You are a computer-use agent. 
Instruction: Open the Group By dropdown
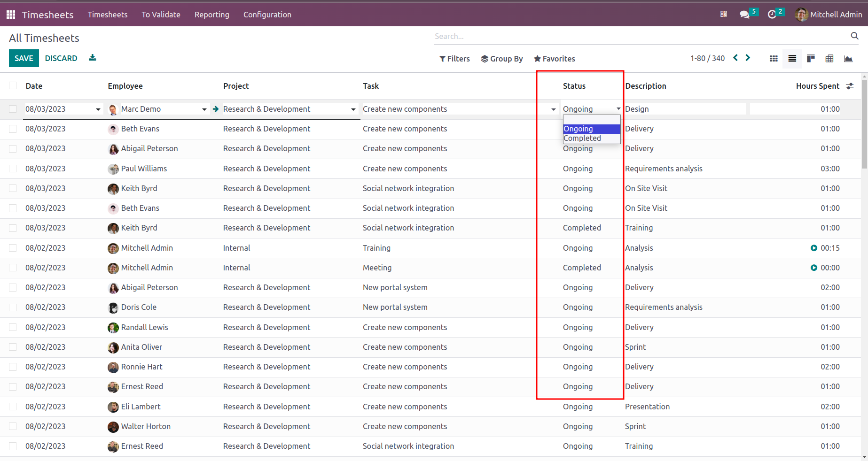(x=502, y=59)
